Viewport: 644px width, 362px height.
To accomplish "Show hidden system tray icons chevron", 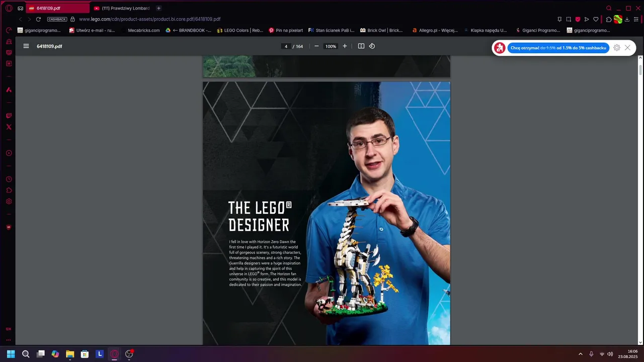I will click(x=580, y=354).
